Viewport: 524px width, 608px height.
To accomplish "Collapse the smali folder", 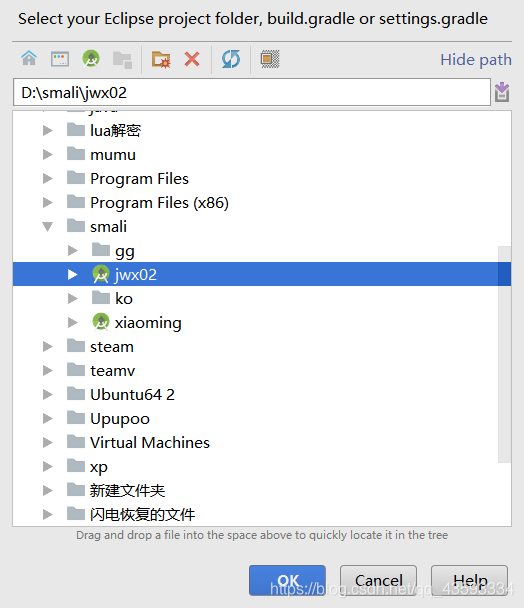I will 48,226.
